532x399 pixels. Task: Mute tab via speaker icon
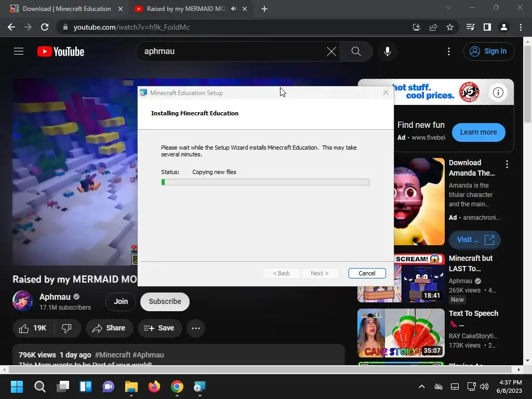coord(233,9)
